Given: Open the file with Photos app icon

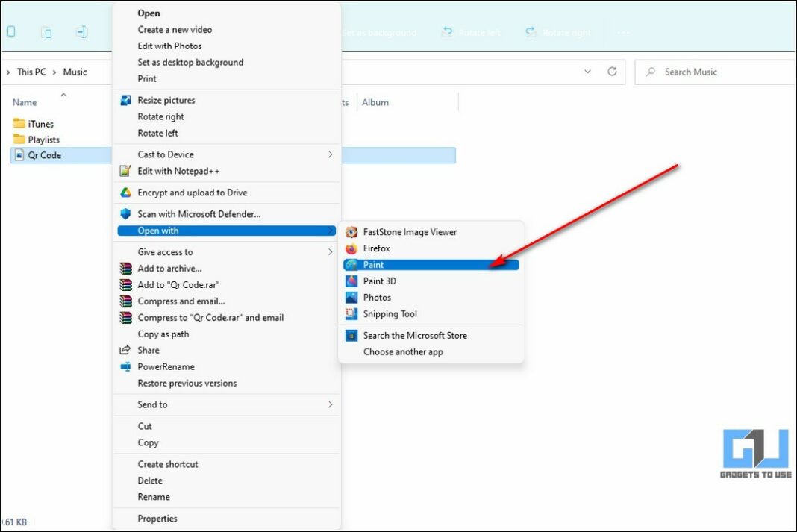Looking at the screenshot, I should [351, 298].
